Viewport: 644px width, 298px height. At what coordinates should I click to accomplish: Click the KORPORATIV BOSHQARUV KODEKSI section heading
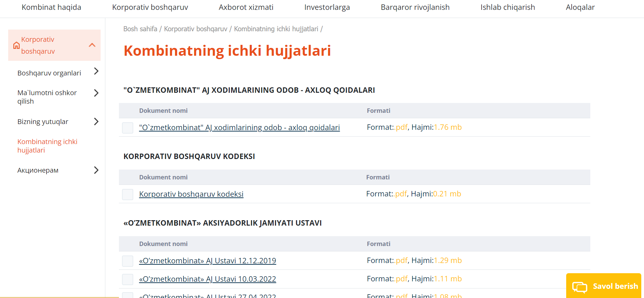pyautogui.click(x=189, y=156)
